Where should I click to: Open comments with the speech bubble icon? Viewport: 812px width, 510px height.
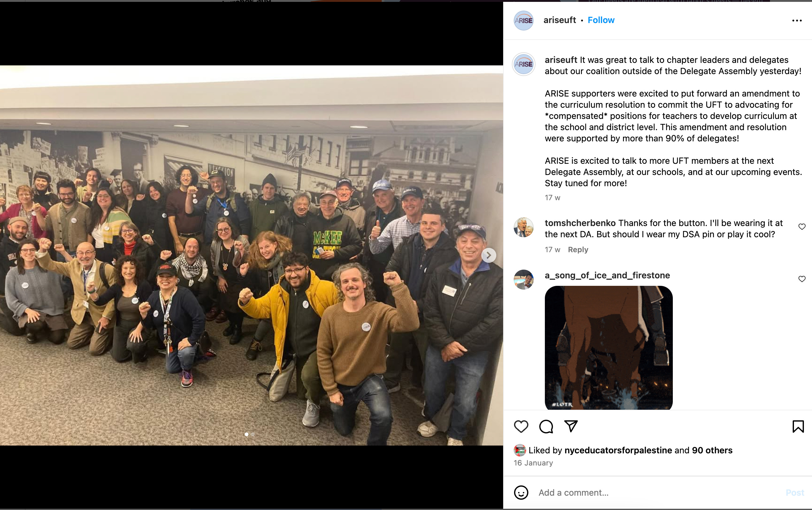[546, 426]
